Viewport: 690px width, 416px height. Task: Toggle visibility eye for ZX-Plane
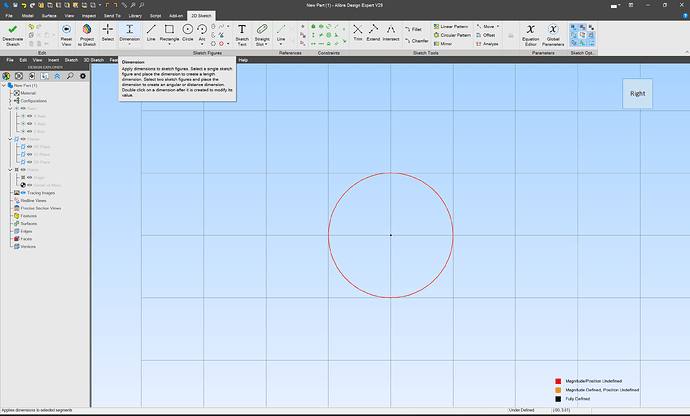[29, 162]
